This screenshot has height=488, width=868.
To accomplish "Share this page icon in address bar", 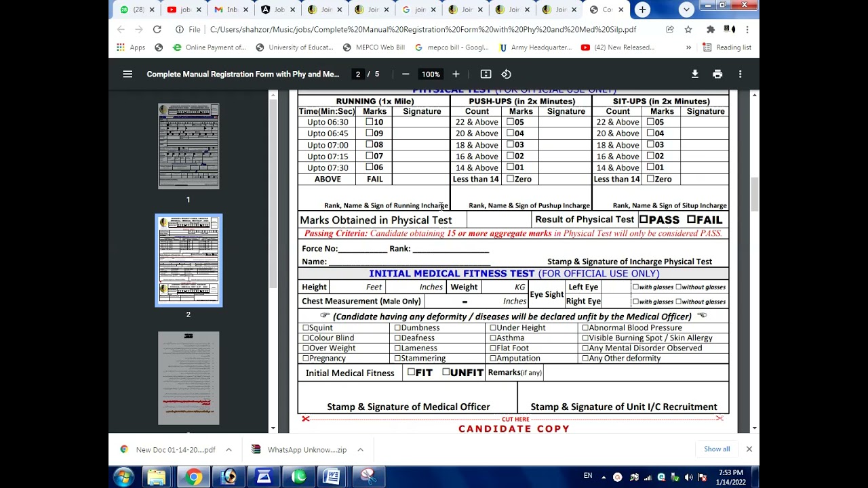I will tap(670, 29).
